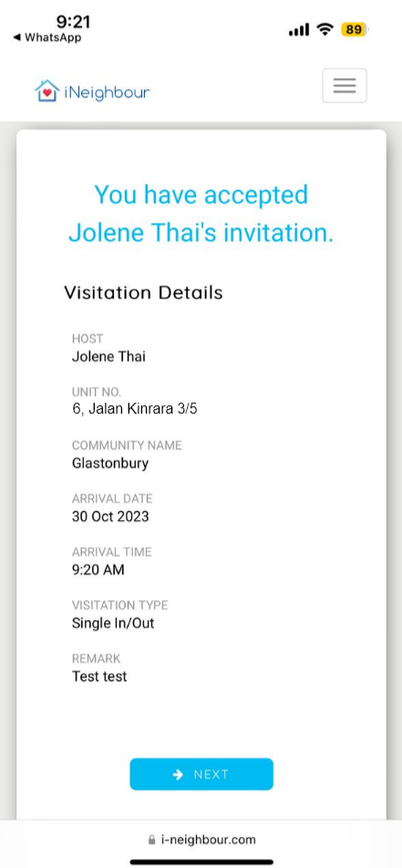Tap the cellular signal bars icon
402x868 pixels.
[x=299, y=30]
